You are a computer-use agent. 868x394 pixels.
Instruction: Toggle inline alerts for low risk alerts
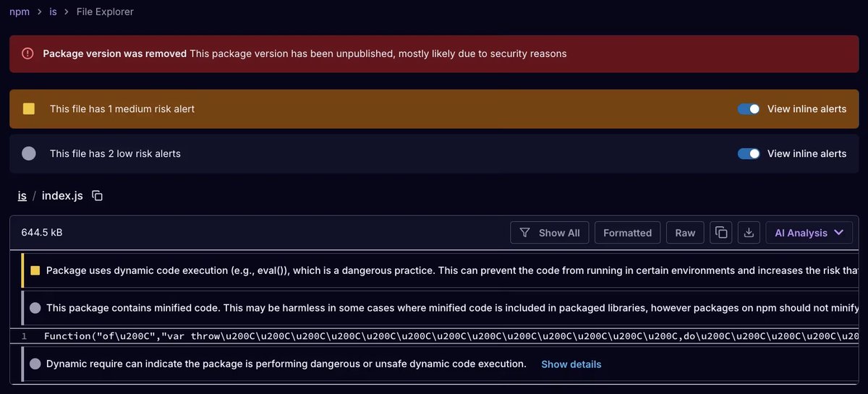749,153
